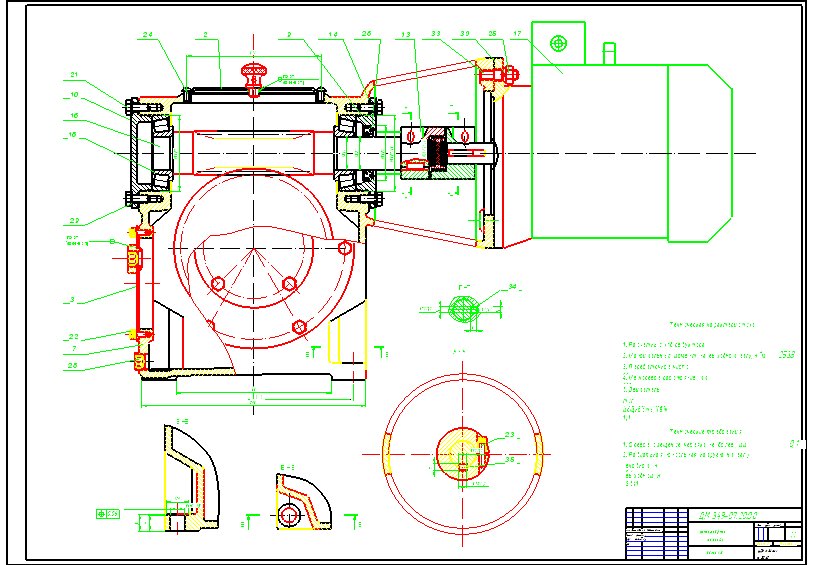Screen dimensions: 817x565
Task: Click callout number 7 near the base
Action: [73, 348]
